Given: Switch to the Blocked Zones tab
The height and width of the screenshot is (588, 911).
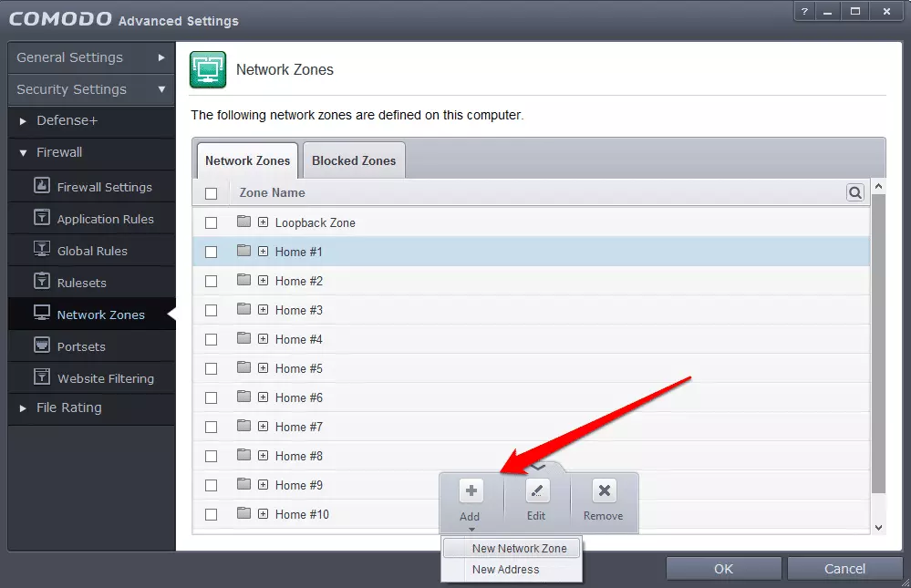Looking at the screenshot, I should click(x=353, y=160).
